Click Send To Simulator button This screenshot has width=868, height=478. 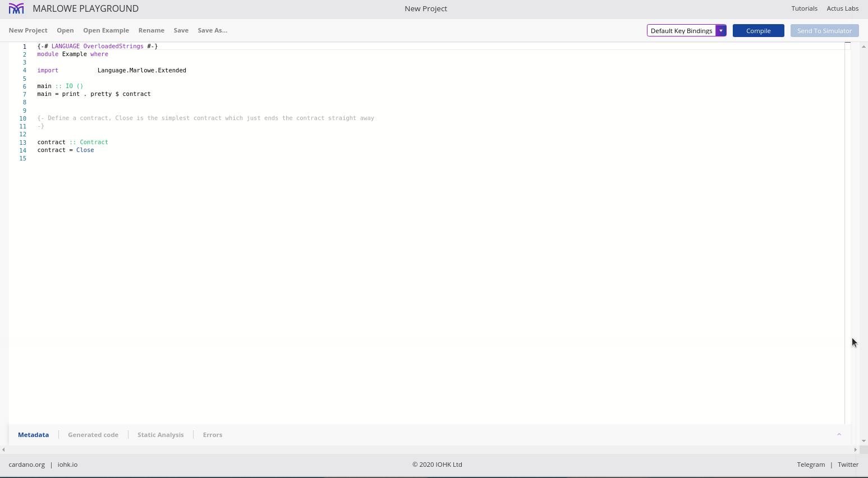pos(824,31)
